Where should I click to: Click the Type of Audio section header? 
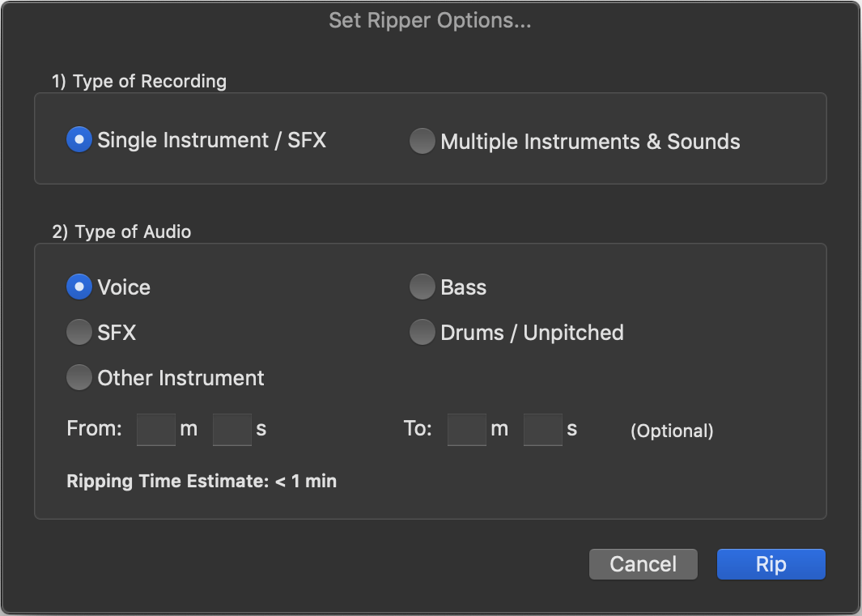pyautogui.click(x=121, y=232)
